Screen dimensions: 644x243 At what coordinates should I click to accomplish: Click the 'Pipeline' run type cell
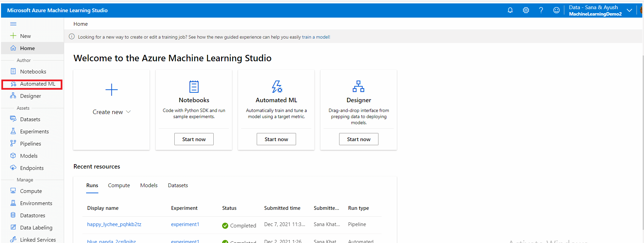tap(357, 224)
